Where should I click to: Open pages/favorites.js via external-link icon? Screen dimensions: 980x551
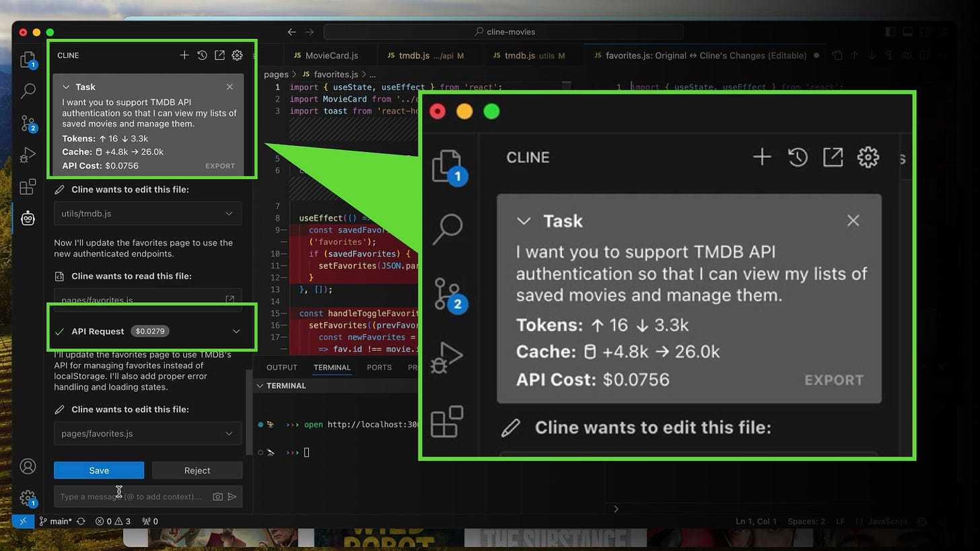click(x=230, y=299)
